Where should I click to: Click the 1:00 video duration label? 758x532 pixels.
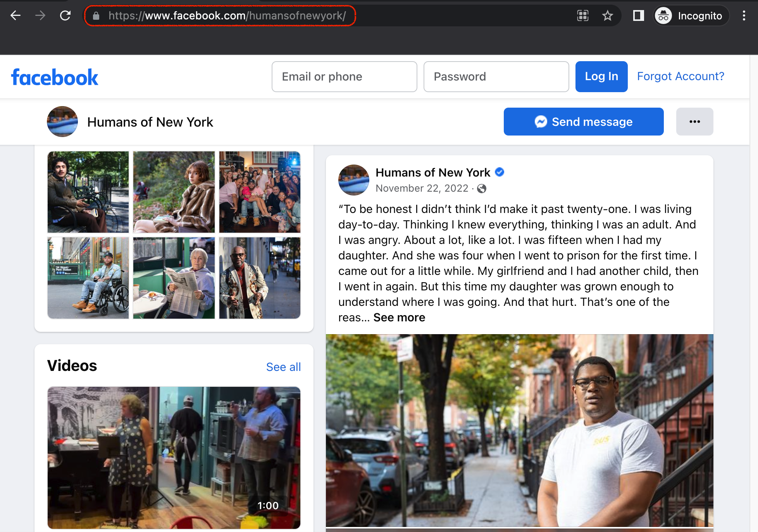(x=268, y=506)
